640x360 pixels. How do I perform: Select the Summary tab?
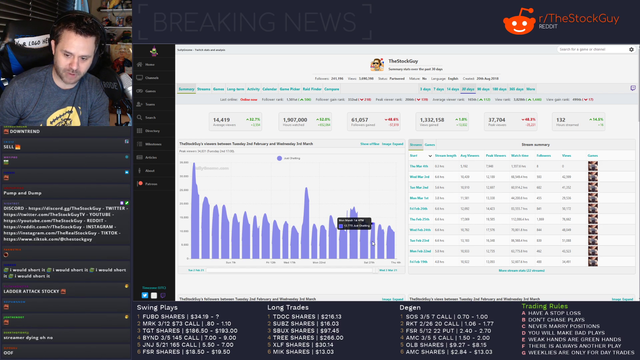[186, 89]
